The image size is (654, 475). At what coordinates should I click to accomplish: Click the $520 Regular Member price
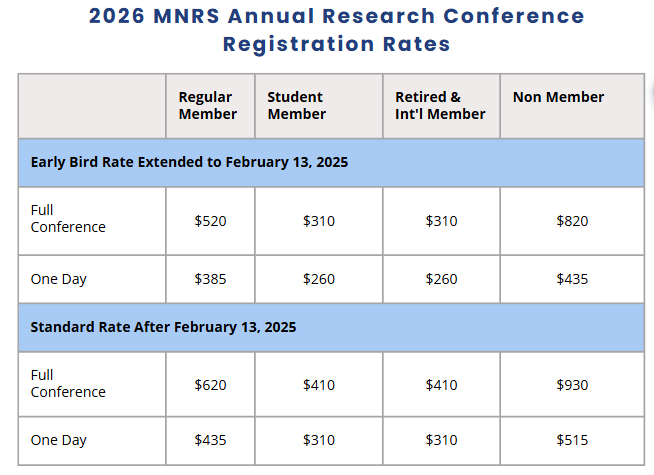point(210,221)
